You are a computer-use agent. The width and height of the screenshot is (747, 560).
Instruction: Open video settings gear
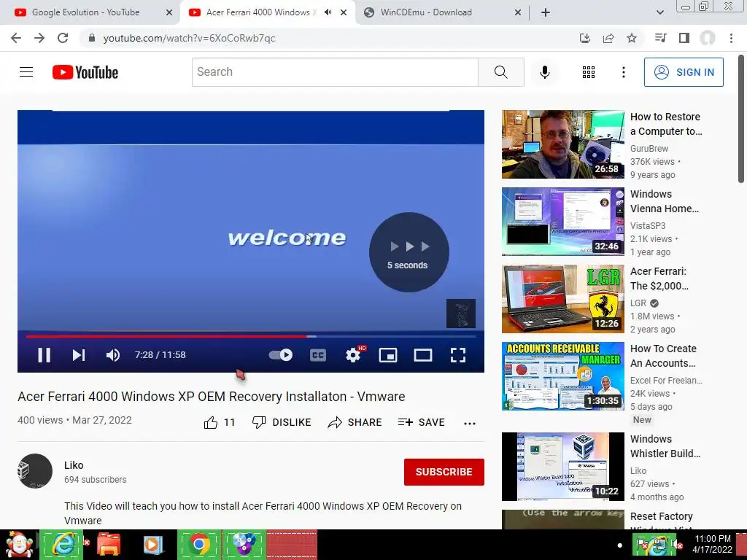(353, 355)
